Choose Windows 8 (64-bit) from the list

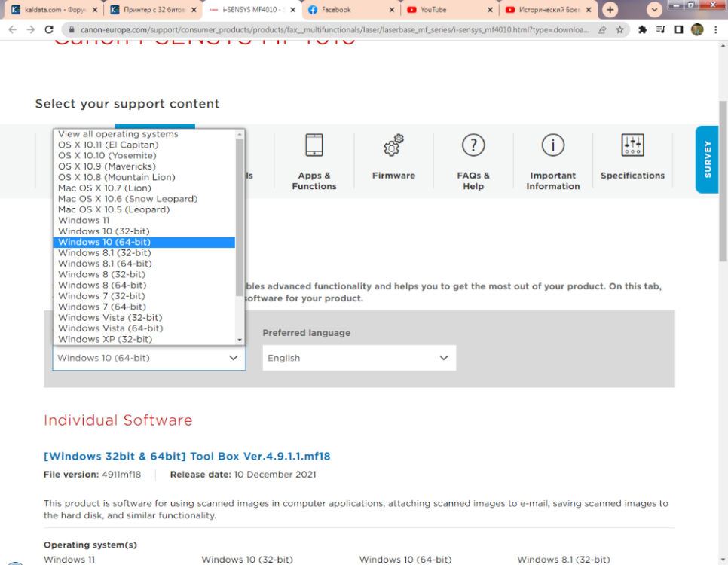click(x=144, y=285)
